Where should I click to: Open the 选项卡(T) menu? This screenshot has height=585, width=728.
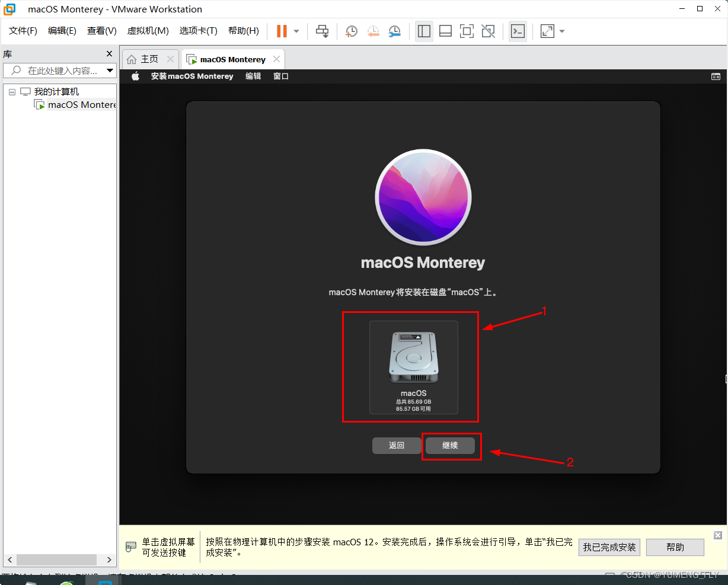click(199, 31)
